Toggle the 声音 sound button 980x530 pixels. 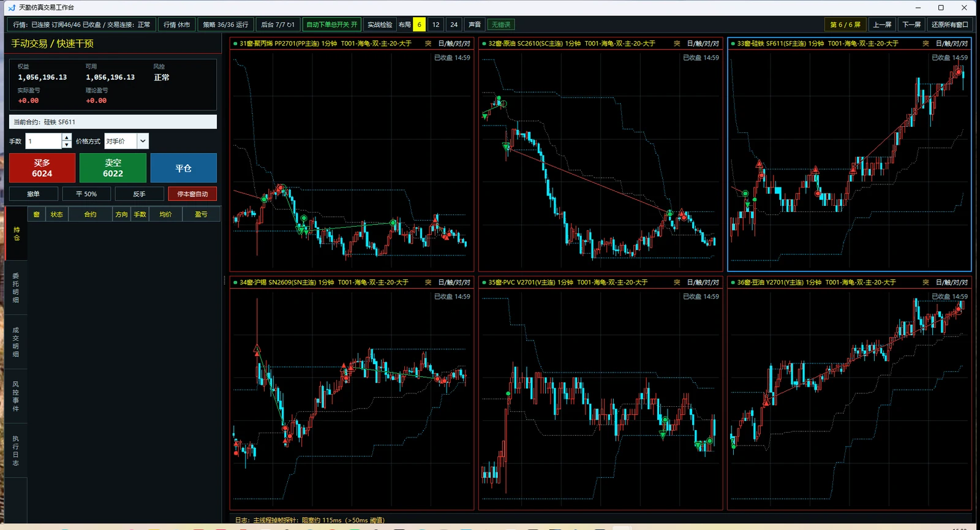click(x=475, y=25)
